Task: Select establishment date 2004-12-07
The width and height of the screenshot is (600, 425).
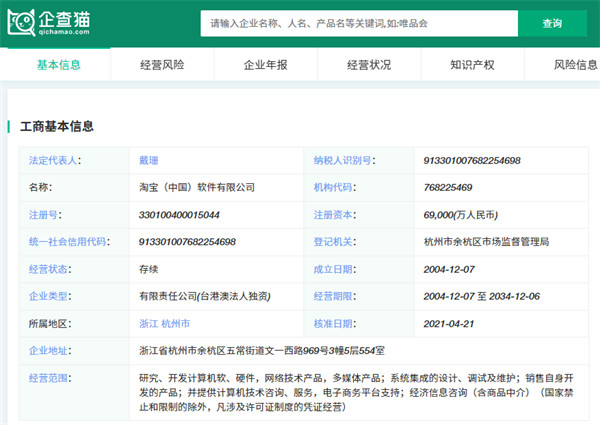Action: coord(449,269)
